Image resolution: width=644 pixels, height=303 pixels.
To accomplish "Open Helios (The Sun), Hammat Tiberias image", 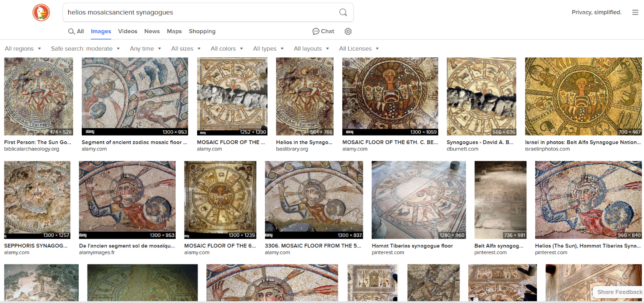I will (x=588, y=200).
